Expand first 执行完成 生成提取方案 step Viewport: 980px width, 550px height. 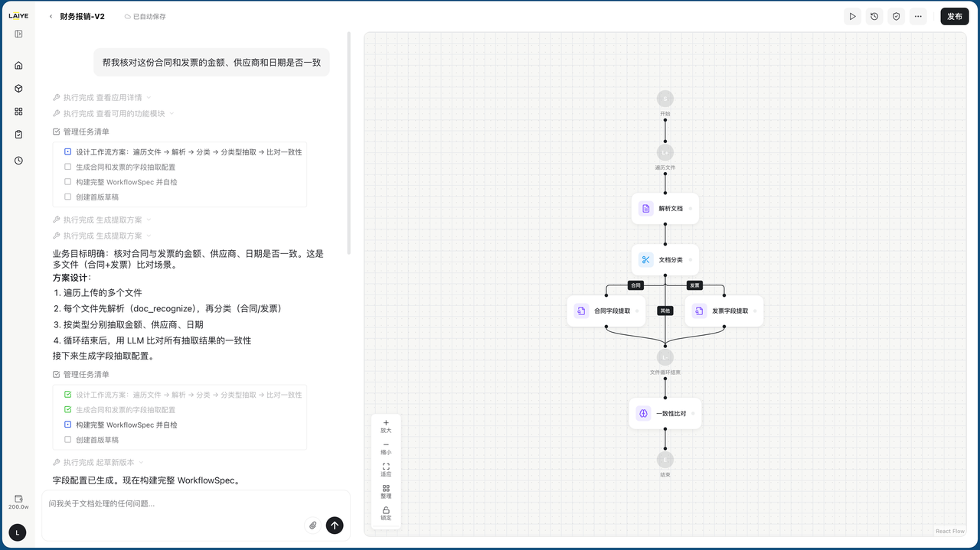pyautogui.click(x=102, y=220)
